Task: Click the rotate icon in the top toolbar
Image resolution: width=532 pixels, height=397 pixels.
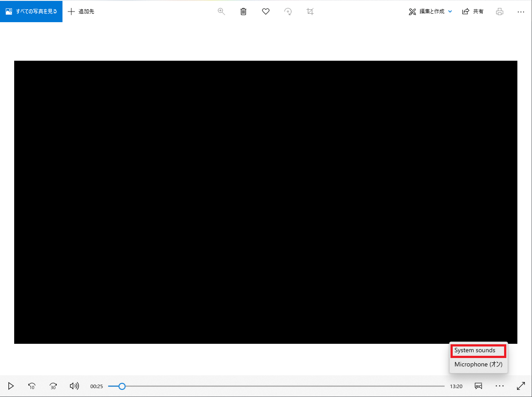Action: coord(288,12)
